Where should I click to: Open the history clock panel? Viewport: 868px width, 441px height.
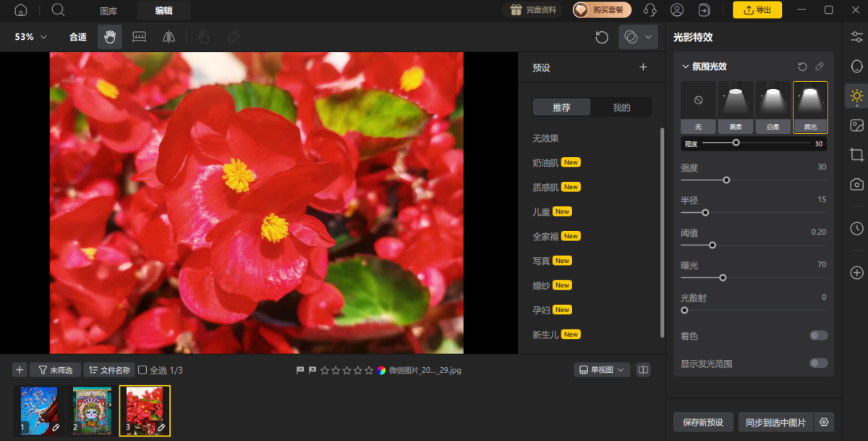(856, 228)
